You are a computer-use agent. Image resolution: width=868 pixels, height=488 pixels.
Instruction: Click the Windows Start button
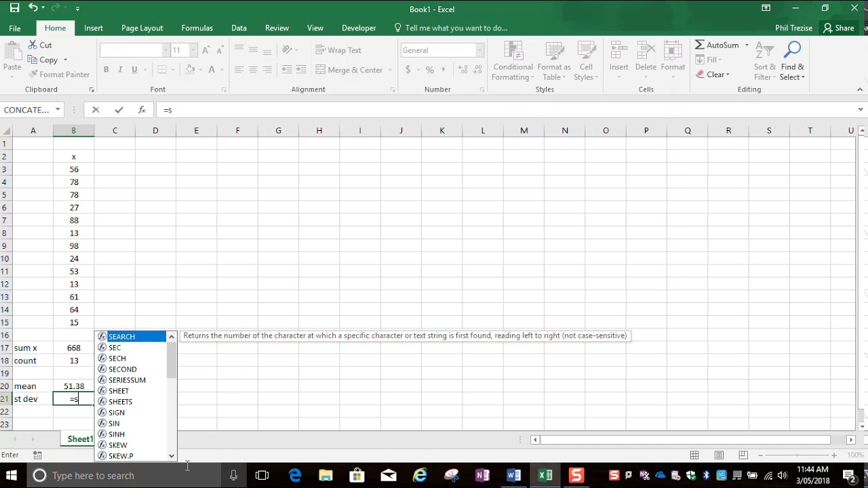(x=12, y=475)
